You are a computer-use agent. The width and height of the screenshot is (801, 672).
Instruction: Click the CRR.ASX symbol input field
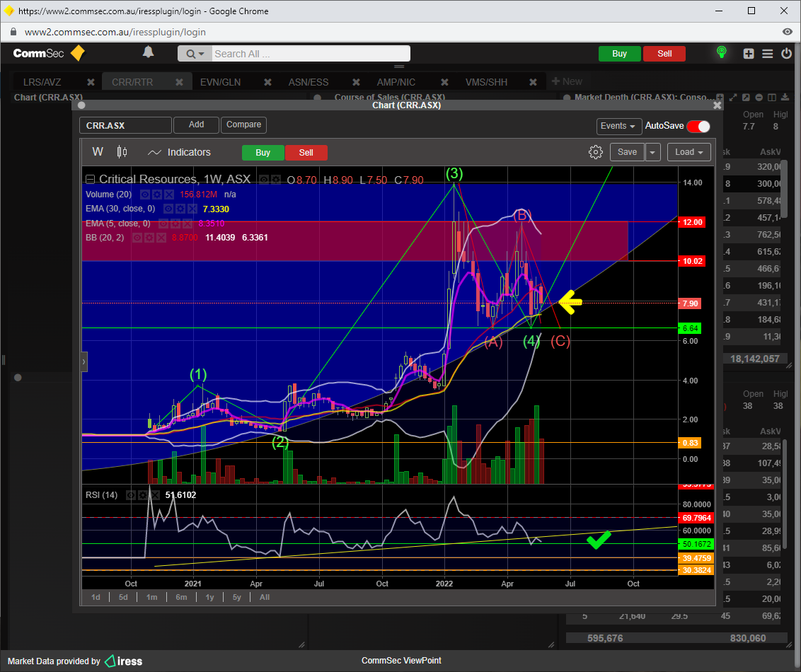[125, 126]
